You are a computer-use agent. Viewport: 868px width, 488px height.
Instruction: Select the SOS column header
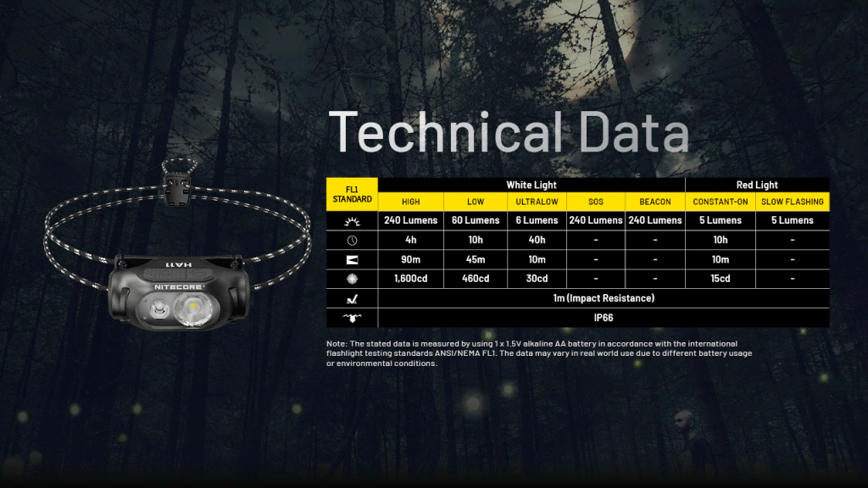595,202
